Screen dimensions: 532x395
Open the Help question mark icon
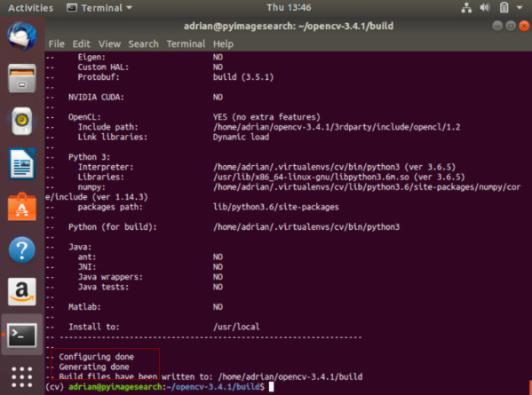22,250
